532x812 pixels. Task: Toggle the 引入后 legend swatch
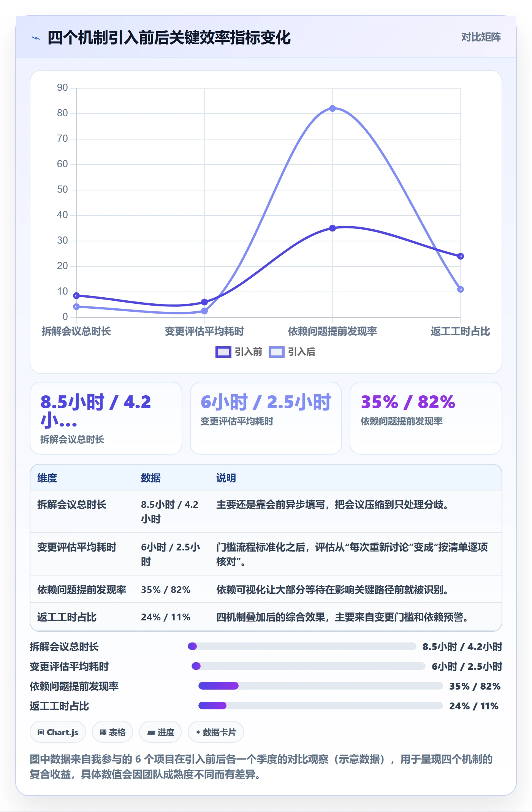[x=276, y=352]
